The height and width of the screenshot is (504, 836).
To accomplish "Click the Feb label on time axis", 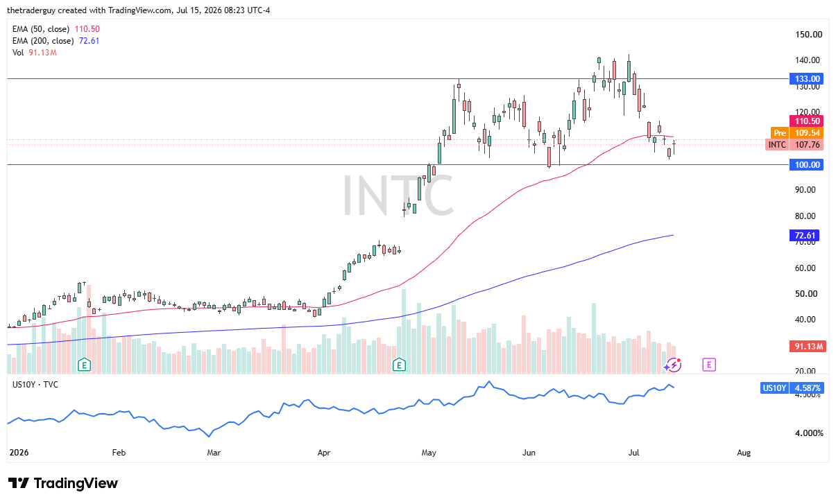I will [119, 453].
